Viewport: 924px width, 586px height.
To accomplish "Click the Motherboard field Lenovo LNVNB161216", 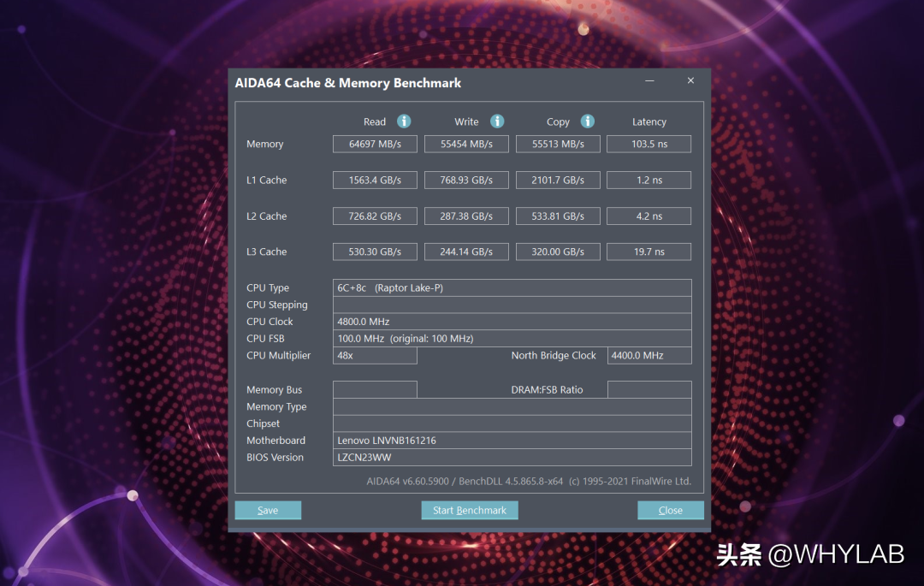I will point(512,441).
